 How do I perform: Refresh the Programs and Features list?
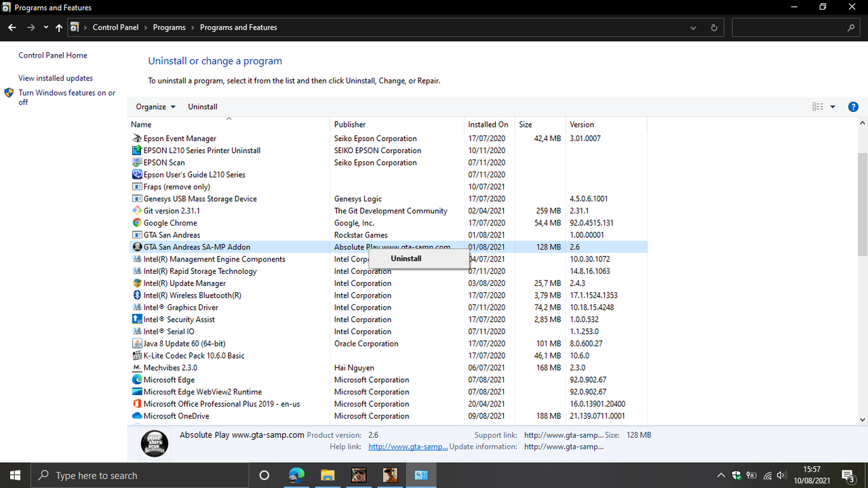click(x=713, y=28)
